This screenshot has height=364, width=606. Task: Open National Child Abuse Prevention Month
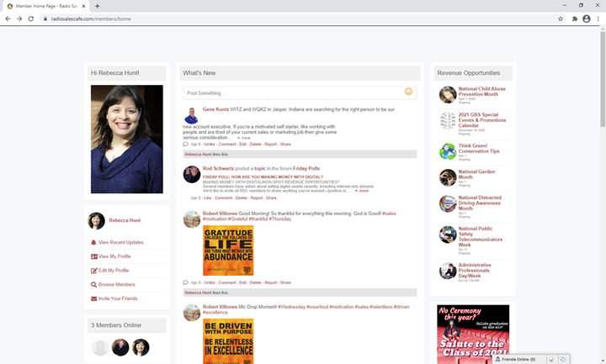point(481,92)
